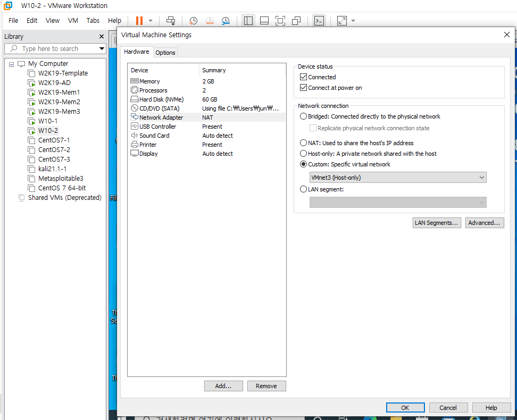Select Shared VMs (Deprecated) item
Screen dimensions: 517x420
65,197
